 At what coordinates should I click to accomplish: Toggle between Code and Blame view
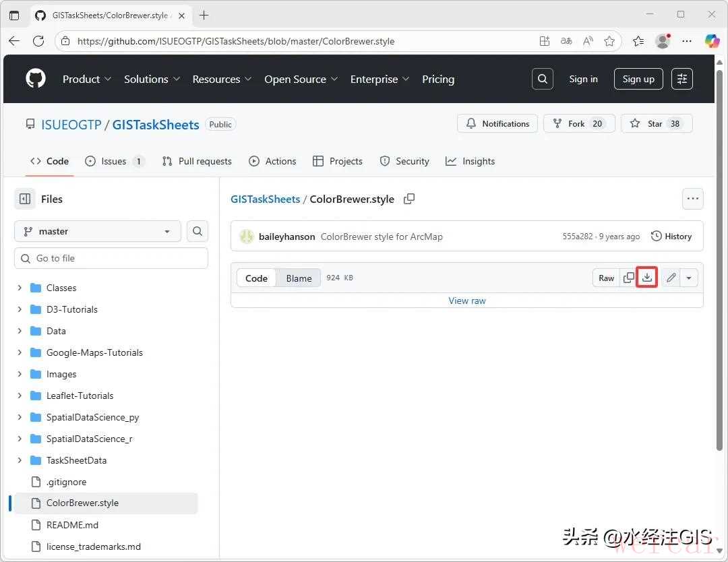(x=299, y=278)
